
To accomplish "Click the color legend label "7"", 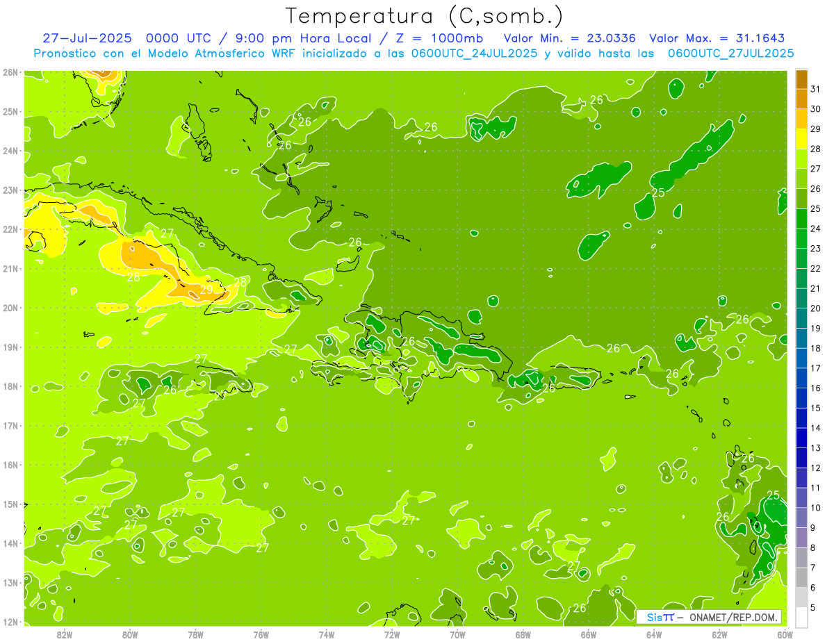I will [812, 568].
